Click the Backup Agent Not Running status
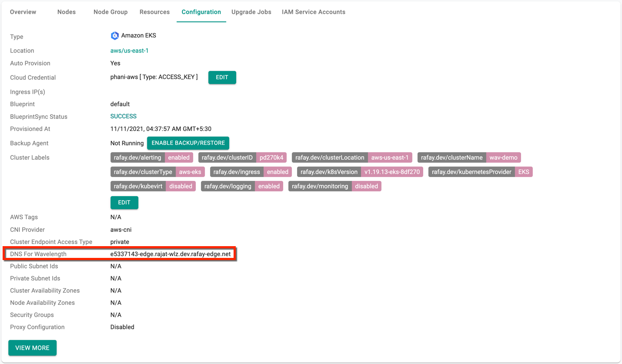The image size is (622, 364). click(127, 143)
